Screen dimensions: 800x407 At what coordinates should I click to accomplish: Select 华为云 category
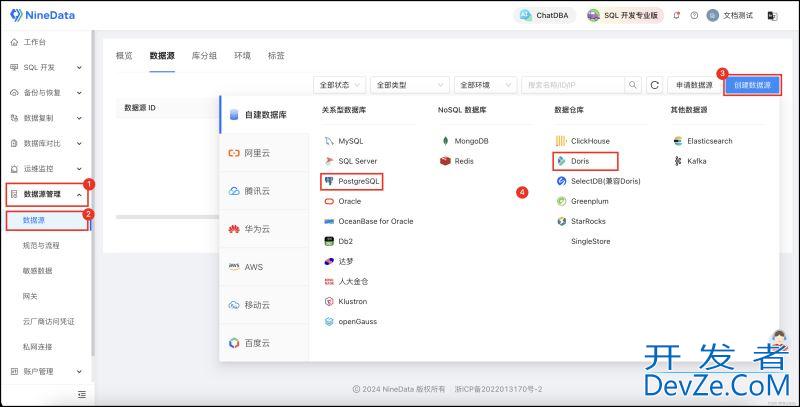coord(264,229)
